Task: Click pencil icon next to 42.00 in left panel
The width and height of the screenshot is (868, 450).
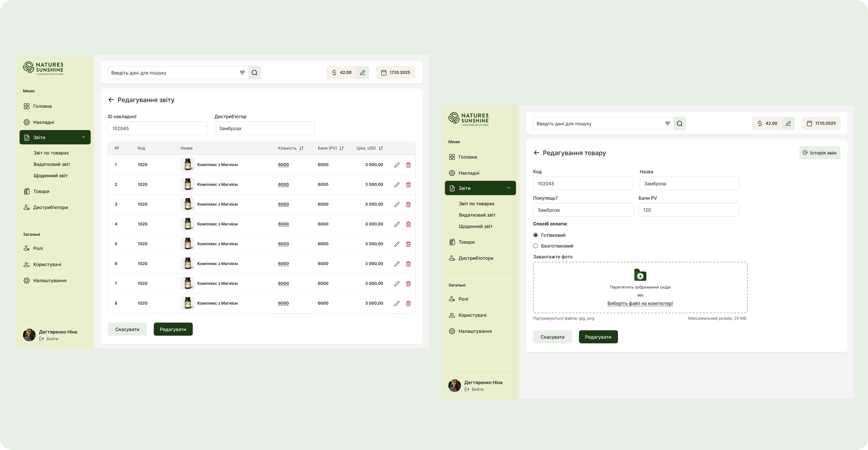Action: click(362, 73)
